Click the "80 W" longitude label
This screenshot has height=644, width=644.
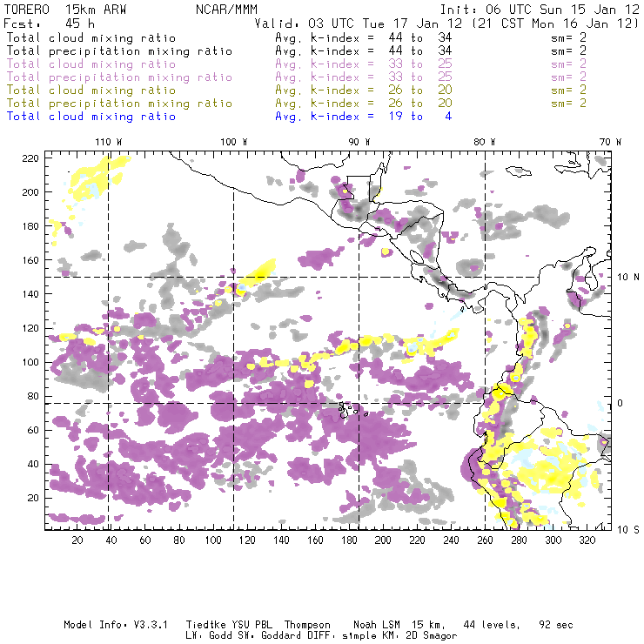pos(485,142)
